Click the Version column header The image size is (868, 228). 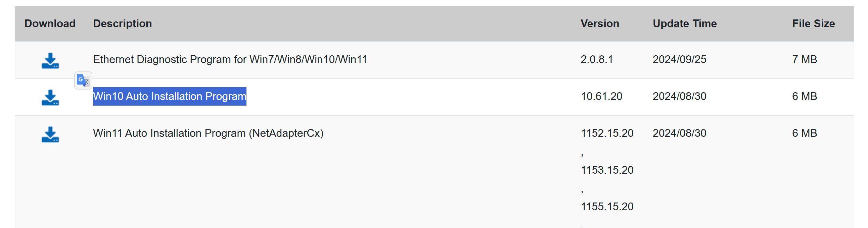click(600, 23)
